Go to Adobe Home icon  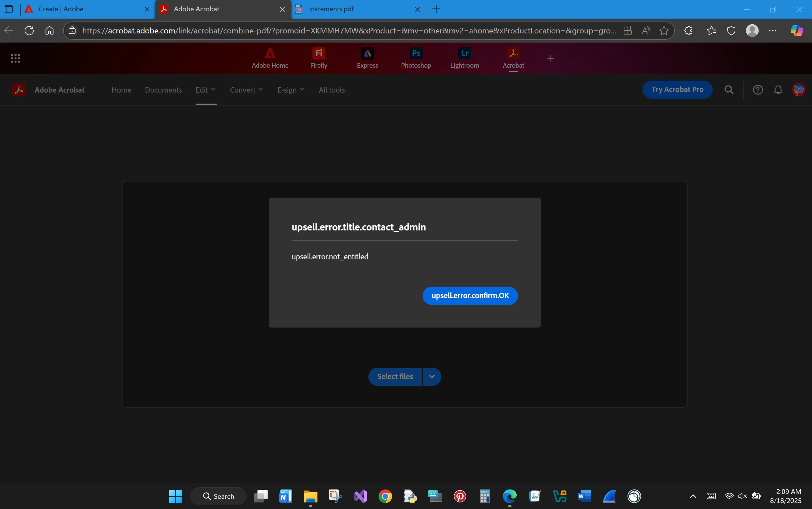(x=270, y=57)
